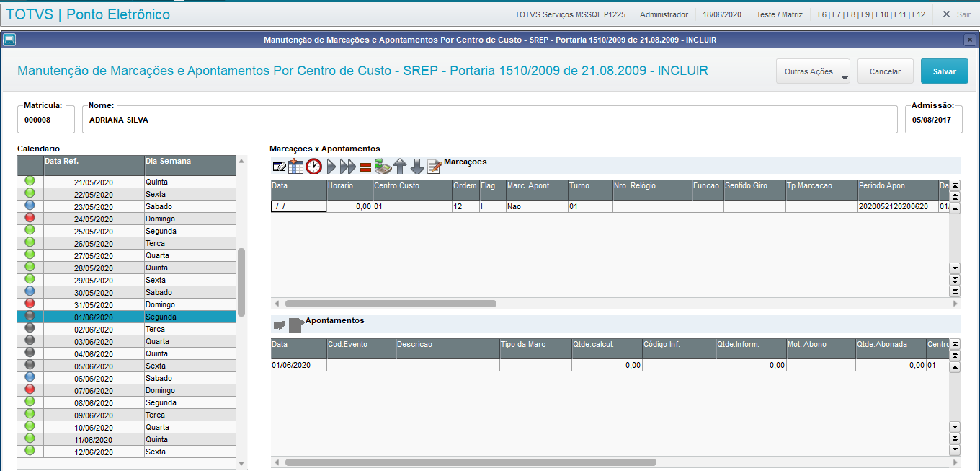Click the red clock icon in Marcações toolbar
The width and height of the screenshot is (980, 471).
(x=314, y=167)
